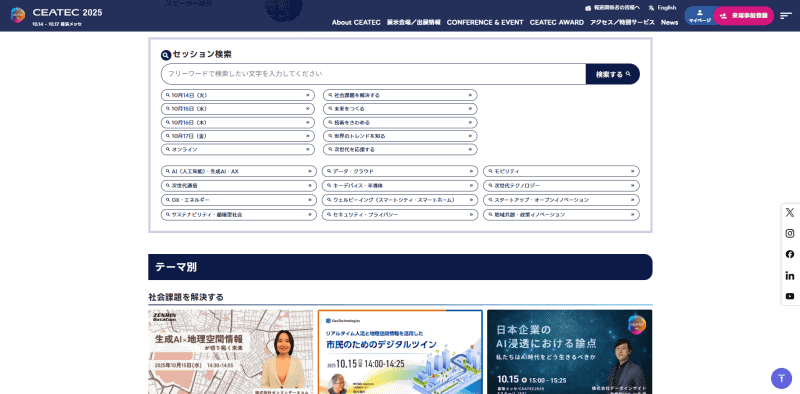
Task: Select the モビリティ category
Action: click(561, 171)
